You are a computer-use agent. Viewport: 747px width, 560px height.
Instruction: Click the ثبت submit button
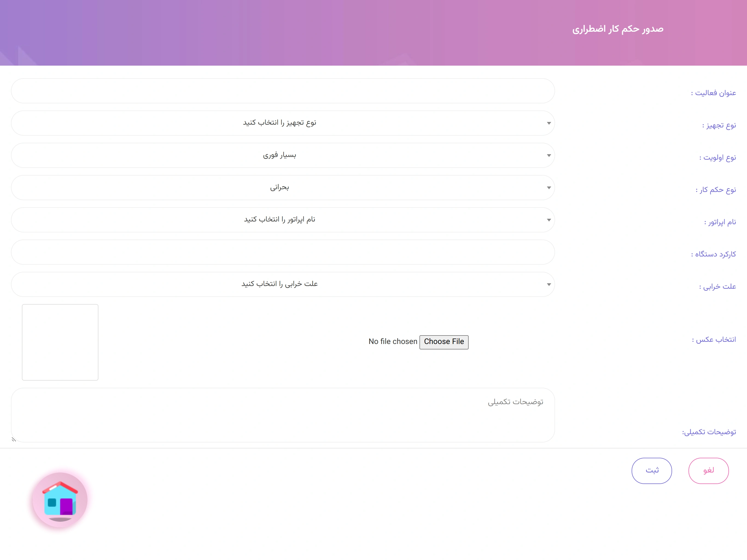[652, 471]
